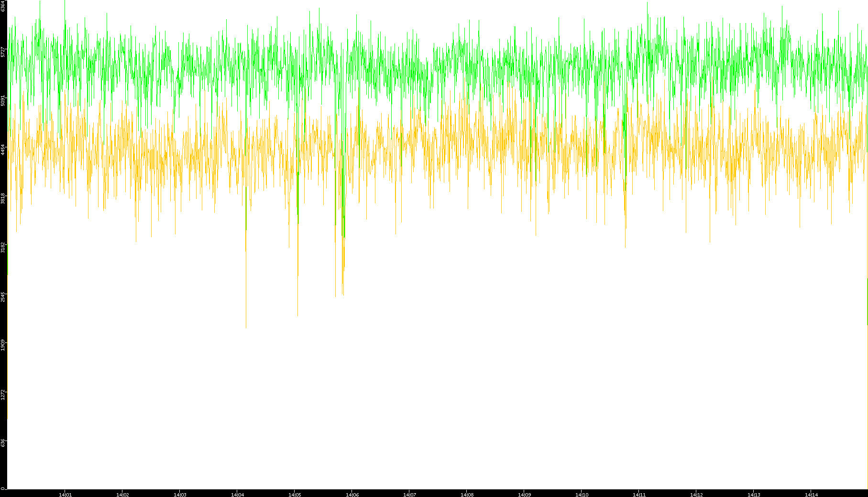Select the 14:03 tick on the time axis
868x497 pixels.
click(x=180, y=494)
